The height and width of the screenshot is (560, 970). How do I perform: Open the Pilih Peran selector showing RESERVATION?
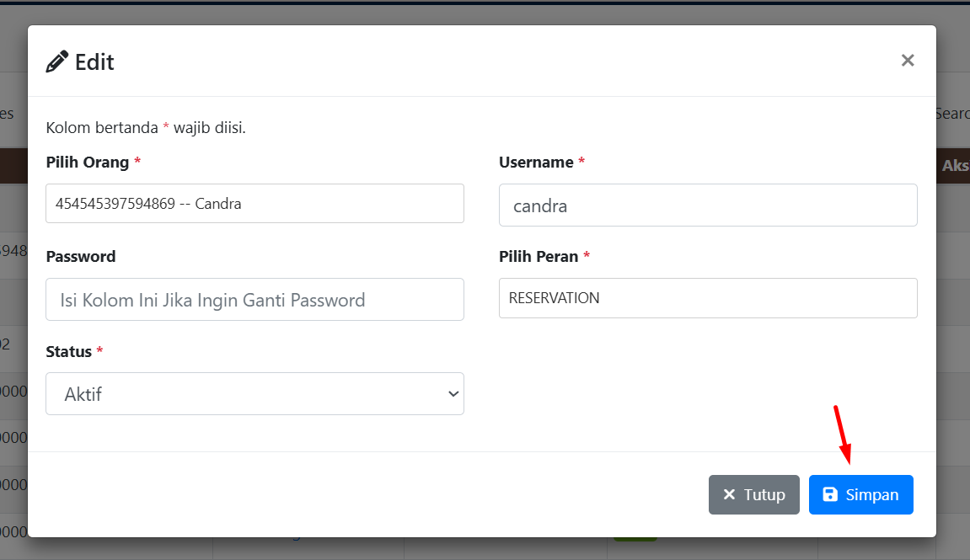[708, 298]
